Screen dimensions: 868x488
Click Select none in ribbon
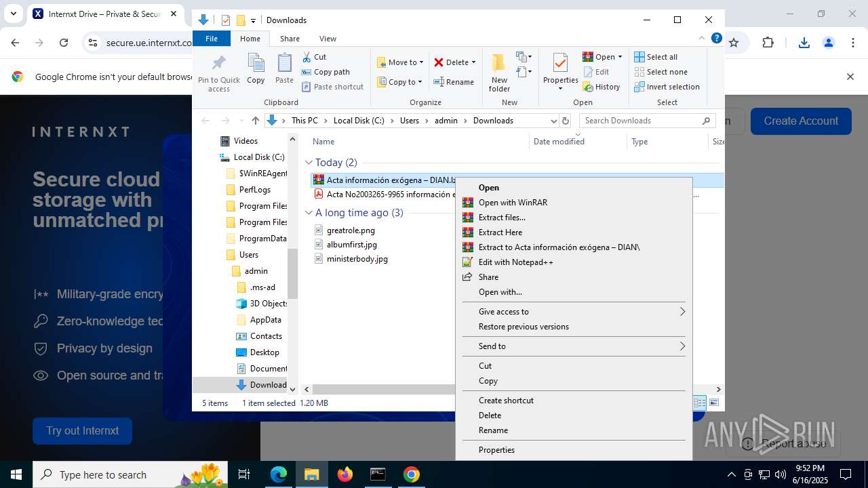point(660,72)
